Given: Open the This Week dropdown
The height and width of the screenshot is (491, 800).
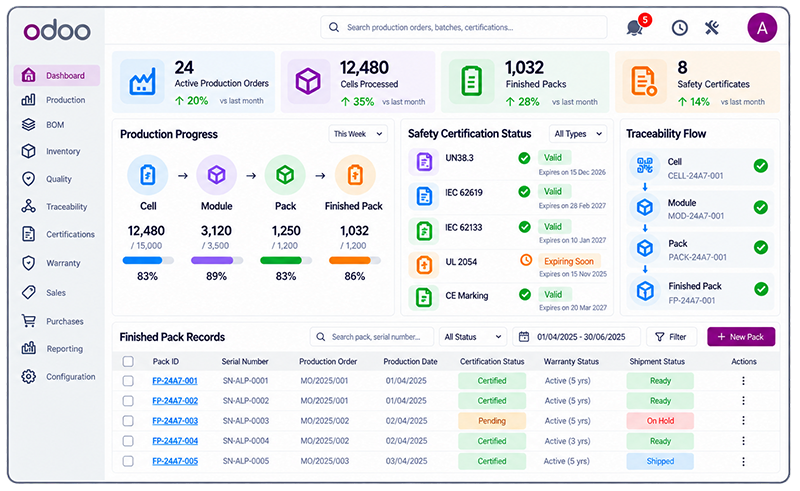Looking at the screenshot, I should (x=358, y=134).
